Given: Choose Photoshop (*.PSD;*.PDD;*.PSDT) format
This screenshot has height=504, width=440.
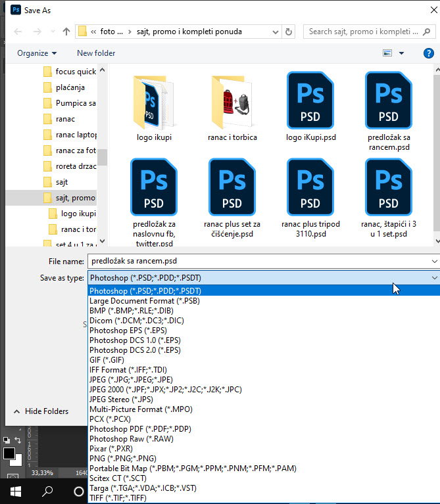Looking at the screenshot, I should point(264,291).
